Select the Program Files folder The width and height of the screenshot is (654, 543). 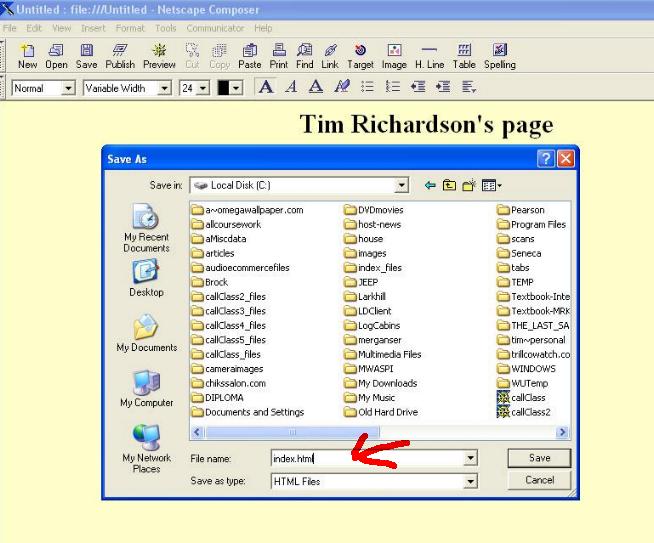(532, 224)
